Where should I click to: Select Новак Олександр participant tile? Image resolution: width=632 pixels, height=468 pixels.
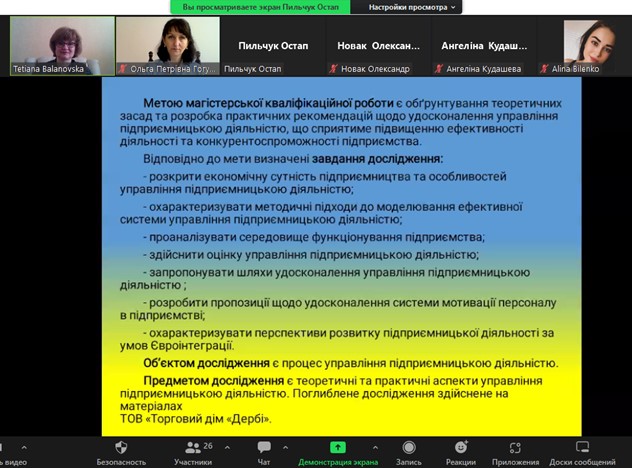tap(378, 46)
